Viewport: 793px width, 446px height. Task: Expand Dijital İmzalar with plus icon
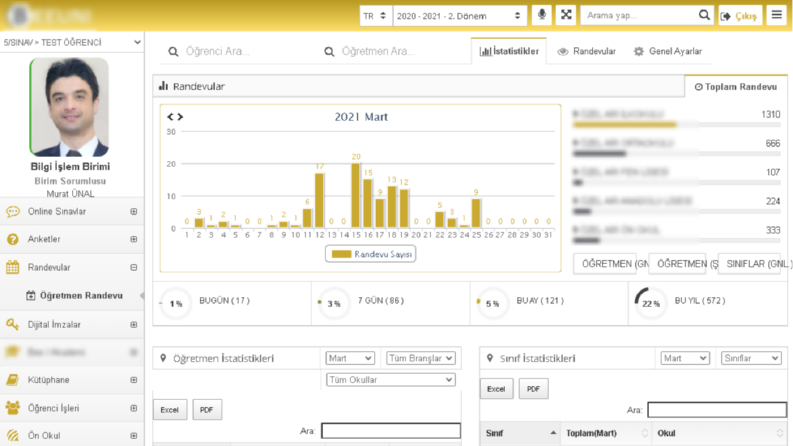pyautogui.click(x=134, y=324)
